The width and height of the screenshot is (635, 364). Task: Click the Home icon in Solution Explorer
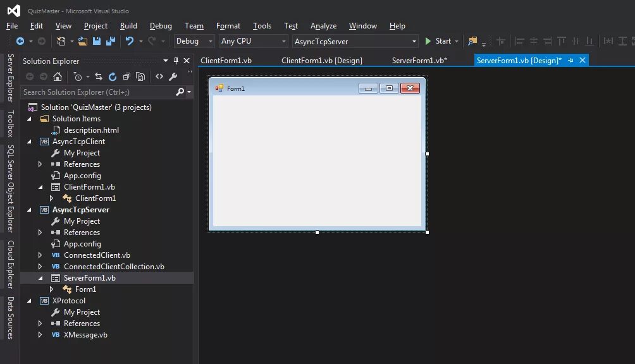tap(58, 76)
